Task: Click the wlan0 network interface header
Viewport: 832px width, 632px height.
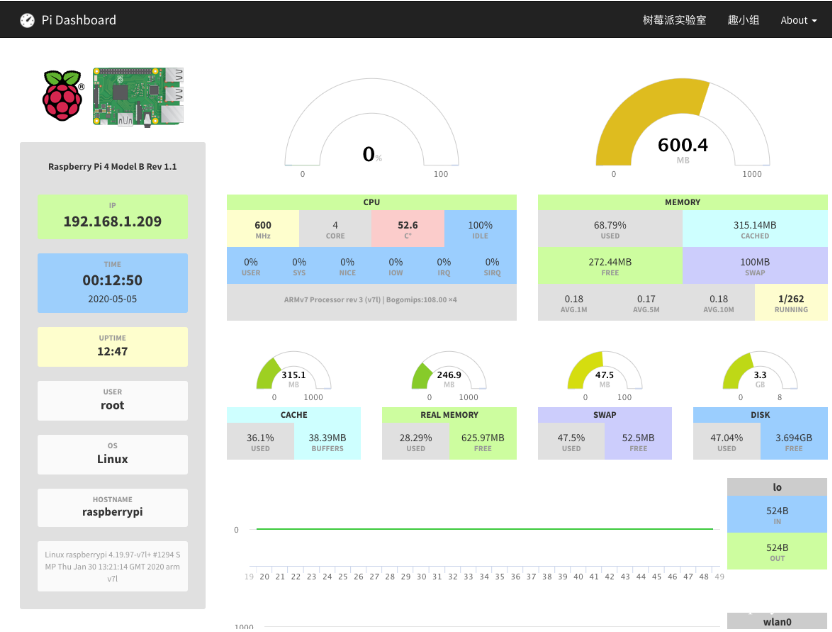Action: coord(776,622)
